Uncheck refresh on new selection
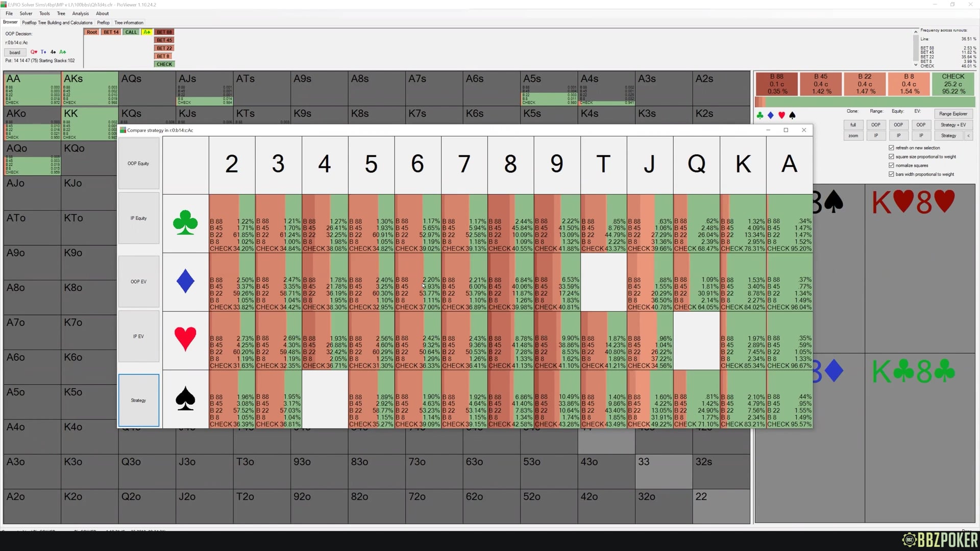This screenshot has height=551, width=980. tap(891, 148)
